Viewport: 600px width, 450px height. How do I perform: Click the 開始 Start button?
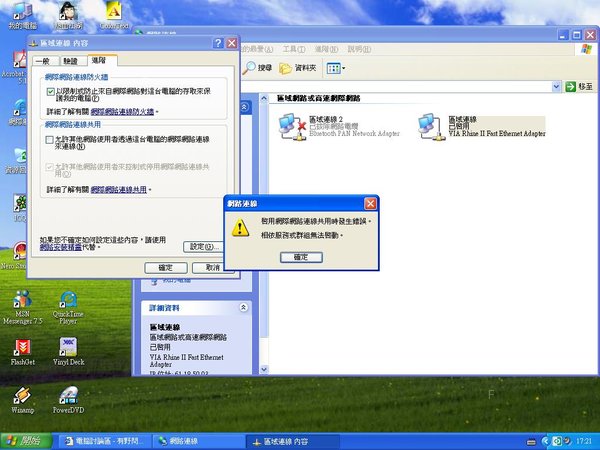coord(26,441)
